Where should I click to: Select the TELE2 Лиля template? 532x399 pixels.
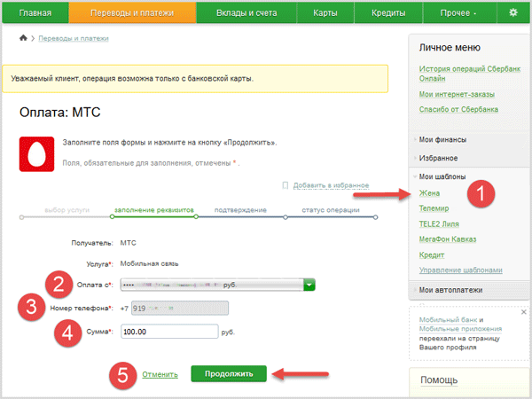(439, 224)
